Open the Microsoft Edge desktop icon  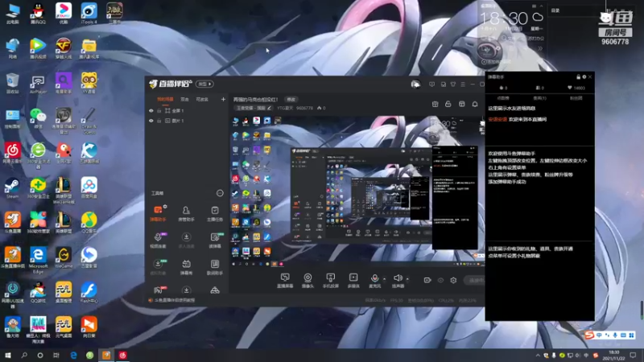[38, 260]
